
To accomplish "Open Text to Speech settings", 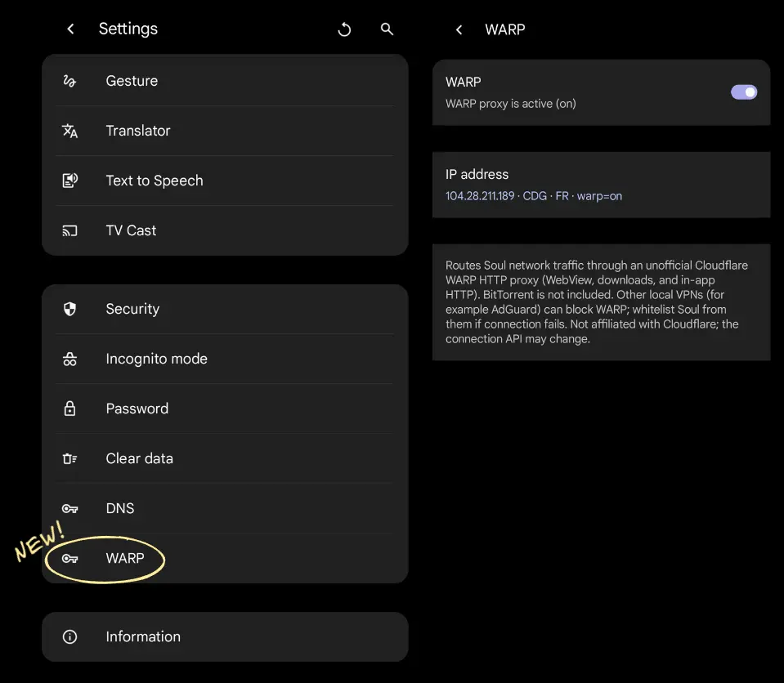I will [x=225, y=181].
